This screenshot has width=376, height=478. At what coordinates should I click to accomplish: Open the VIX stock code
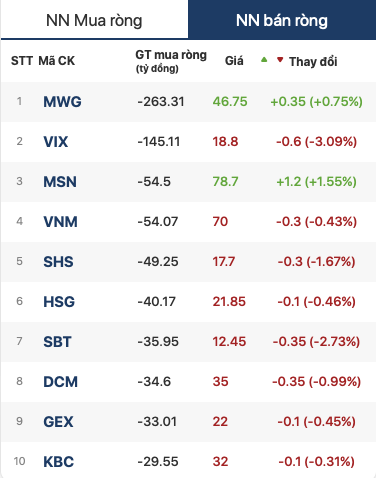[x=56, y=142]
